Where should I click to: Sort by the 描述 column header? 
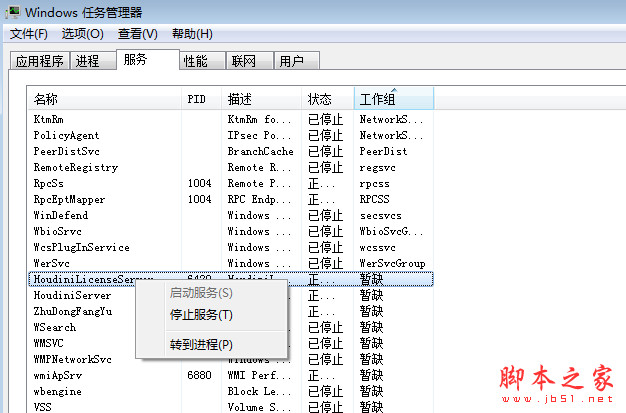tap(261, 99)
